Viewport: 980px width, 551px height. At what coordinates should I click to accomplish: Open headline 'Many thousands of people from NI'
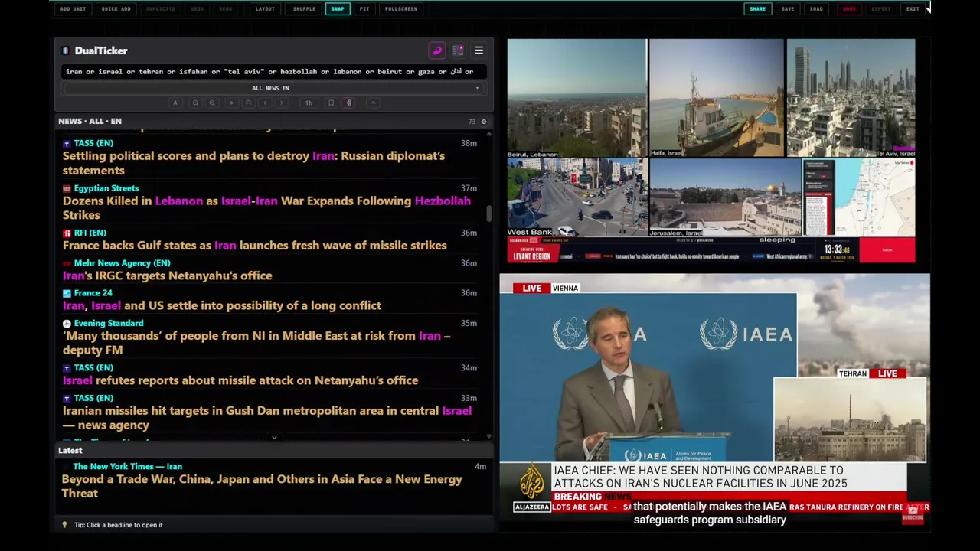click(256, 343)
